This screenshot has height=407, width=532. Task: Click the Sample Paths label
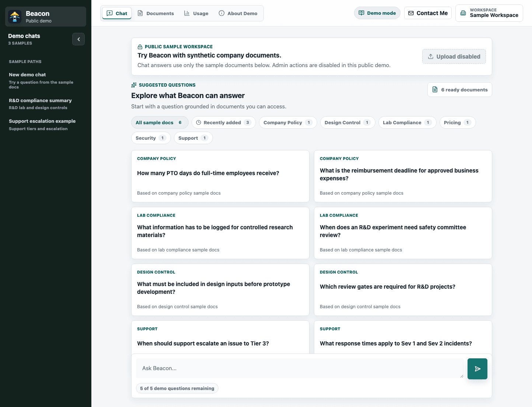point(25,62)
